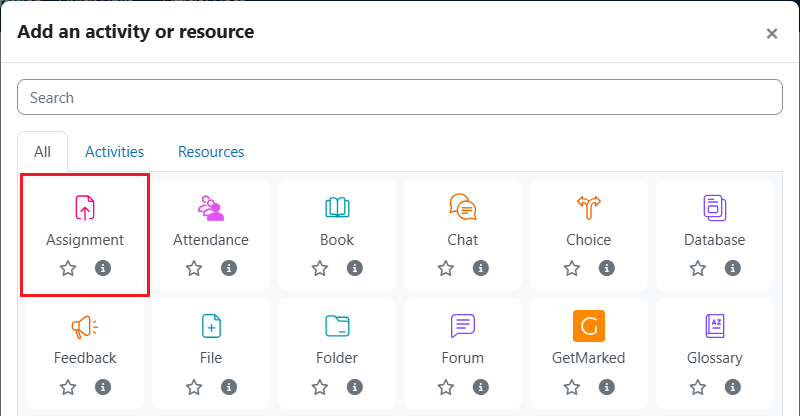The height and width of the screenshot is (416, 800).
Task: Choose the Feedback megaphone icon
Action: [x=85, y=327]
